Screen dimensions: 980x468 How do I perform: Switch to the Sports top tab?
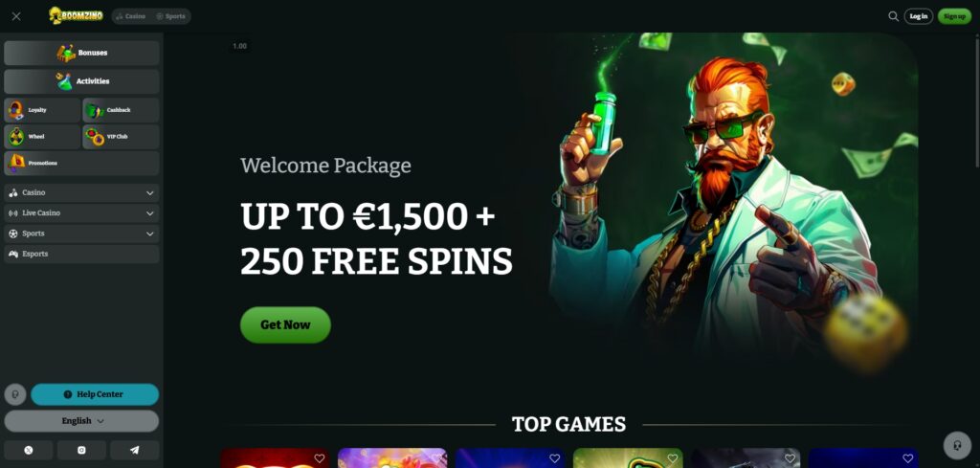coord(170,16)
